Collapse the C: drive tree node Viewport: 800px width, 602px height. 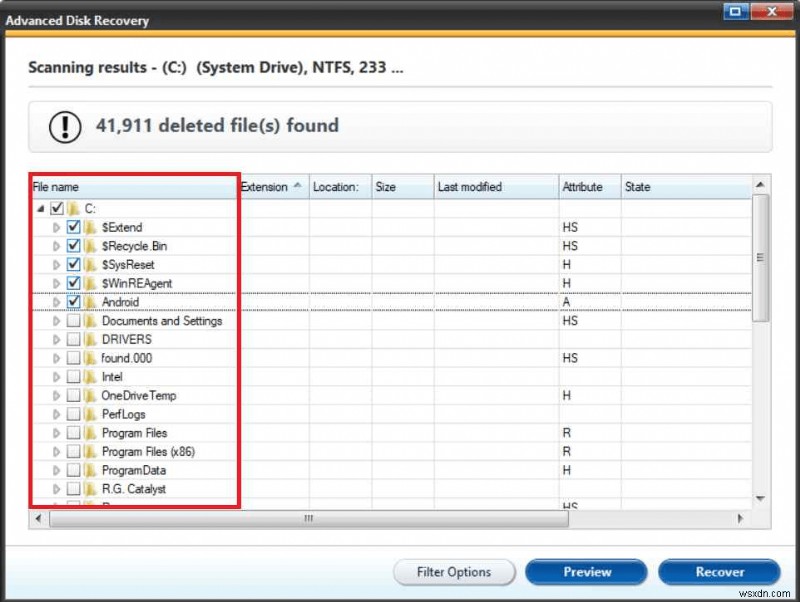click(x=41, y=209)
